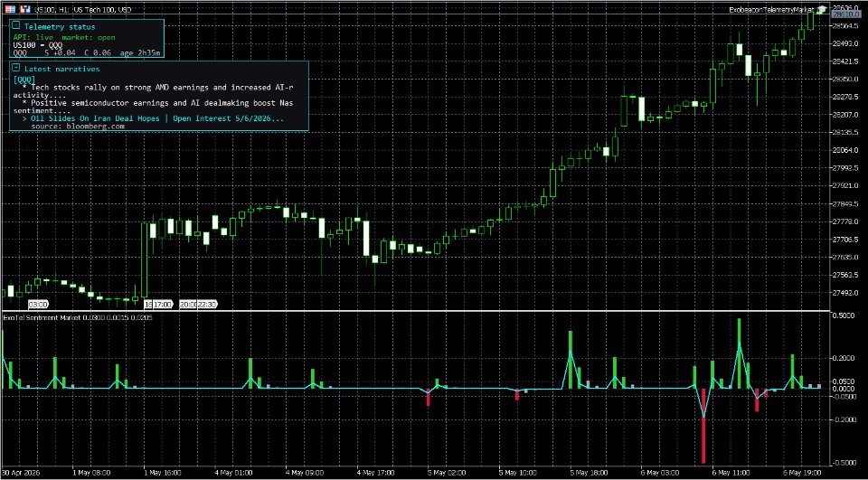Click the tallest green sentiment histogram bar
Viewport: 868px width, 480px height.
[739, 353]
